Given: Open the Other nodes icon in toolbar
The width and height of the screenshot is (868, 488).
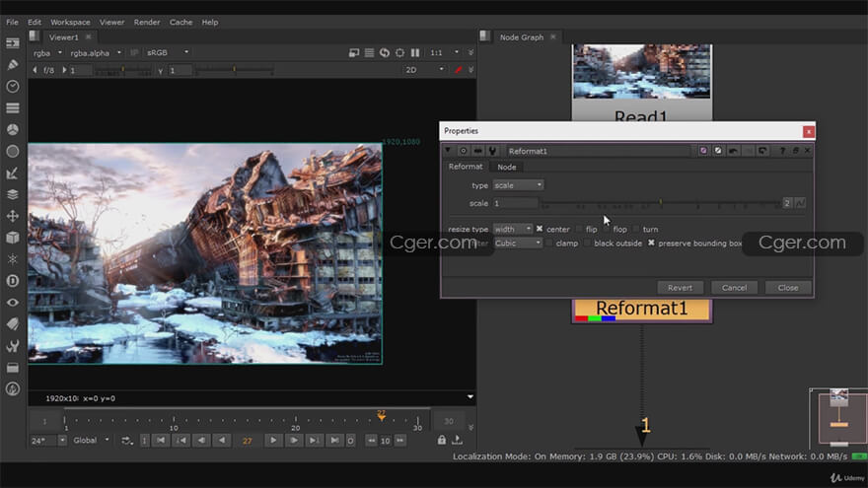Looking at the screenshot, I should coord(12,368).
